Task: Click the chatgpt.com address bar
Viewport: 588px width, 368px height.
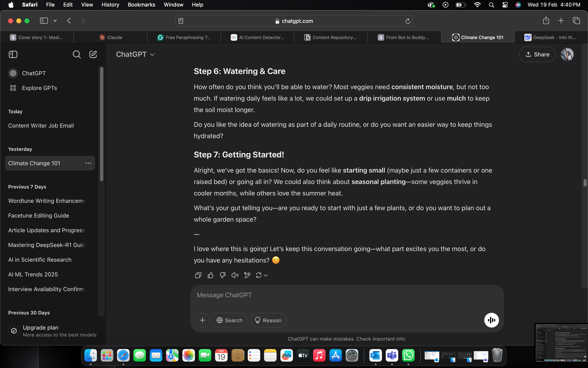Action: tap(294, 21)
